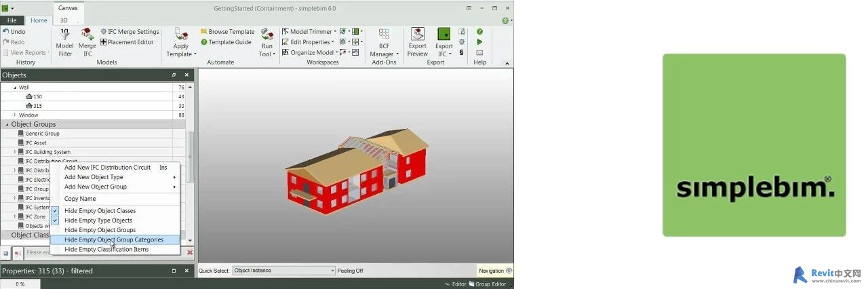Collapse the ribbon with the up arrow
868x289 pixels.
click(507, 62)
